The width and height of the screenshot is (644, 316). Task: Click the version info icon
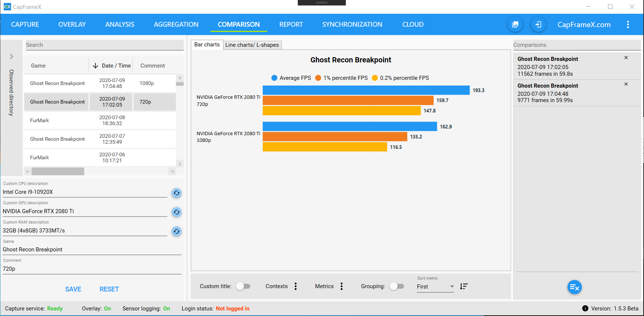pyautogui.click(x=585, y=309)
